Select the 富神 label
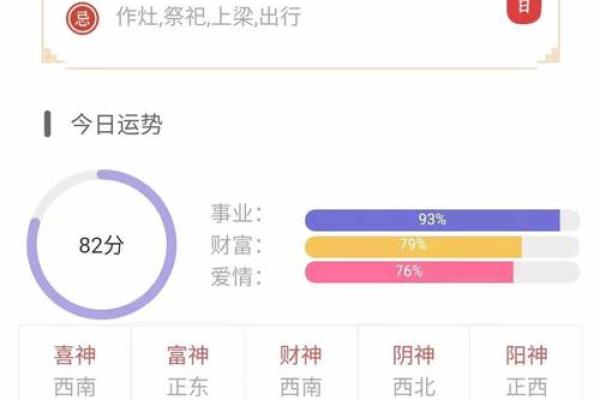600x400 pixels. pyautogui.click(x=187, y=355)
